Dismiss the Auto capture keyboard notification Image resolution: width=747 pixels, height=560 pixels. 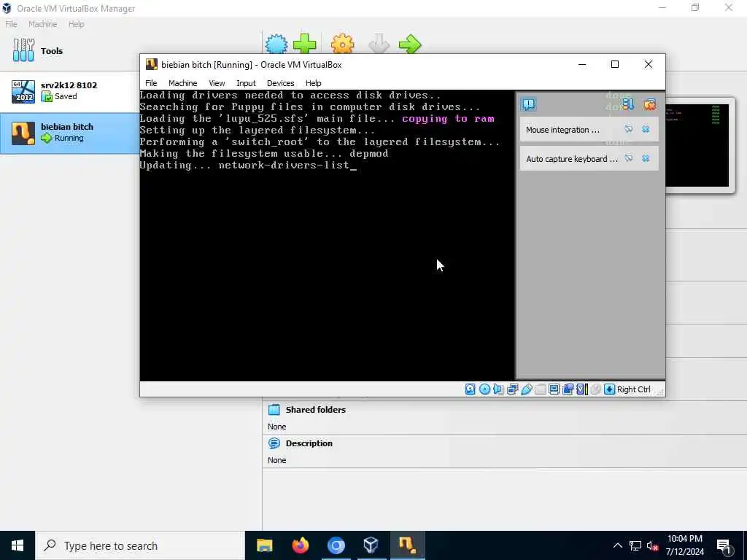coord(646,158)
